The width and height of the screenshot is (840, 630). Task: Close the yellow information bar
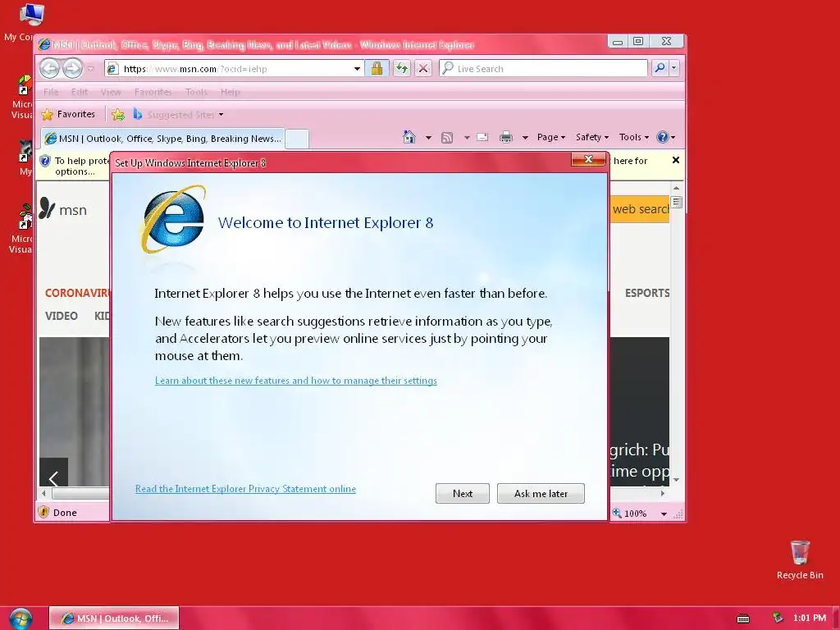[x=676, y=160]
